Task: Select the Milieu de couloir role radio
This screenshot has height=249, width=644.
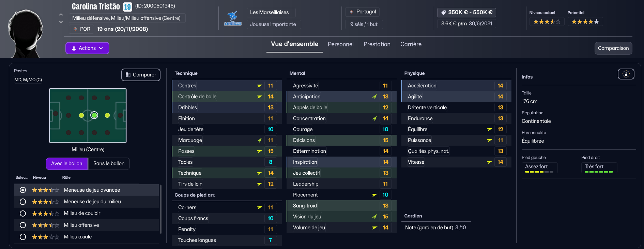Action: pyautogui.click(x=23, y=214)
